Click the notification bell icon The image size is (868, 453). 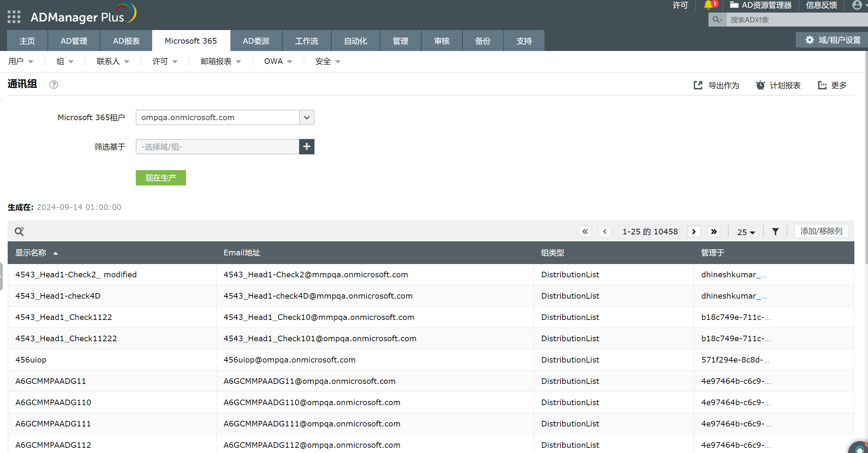[x=708, y=5]
